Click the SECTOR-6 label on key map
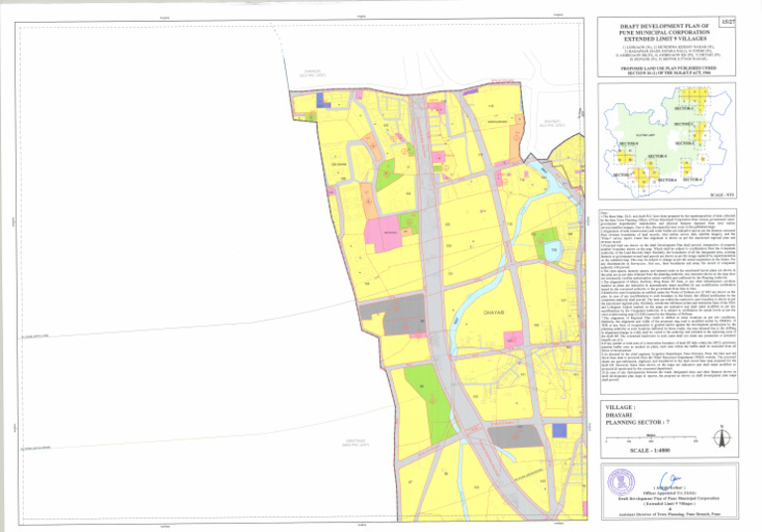Viewport: 762px width, 532px height. click(x=668, y=180)
